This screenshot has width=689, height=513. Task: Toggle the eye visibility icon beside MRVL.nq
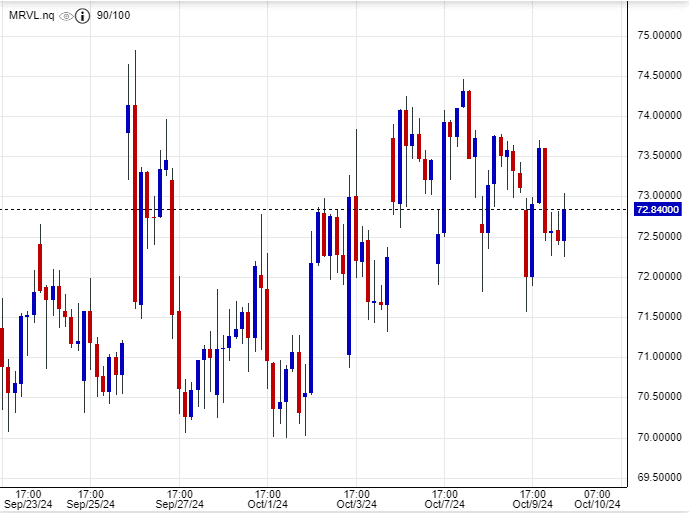tap(66, 16)
